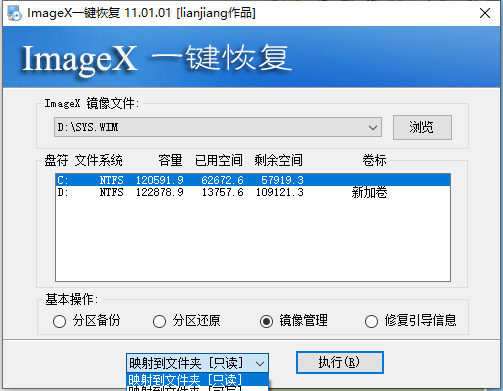Collapse the 映射到文件夹 operation combo box
503x391 pixels.
click(260, 363)
